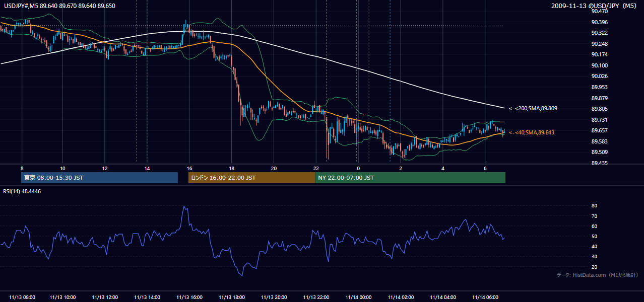Select the 東京 08:00-15:30 JST session bar
The height and width of the screenshot is (302, 644).
click(100, 178)
